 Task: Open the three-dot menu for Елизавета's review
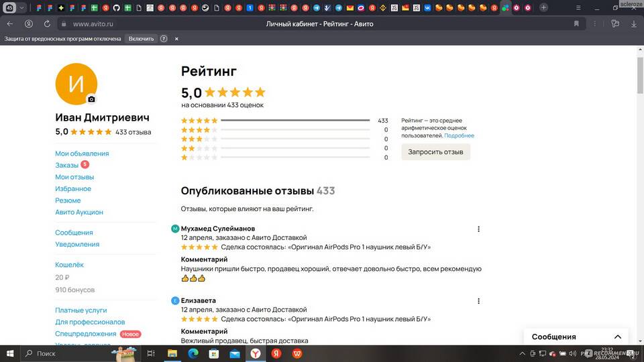478,301
